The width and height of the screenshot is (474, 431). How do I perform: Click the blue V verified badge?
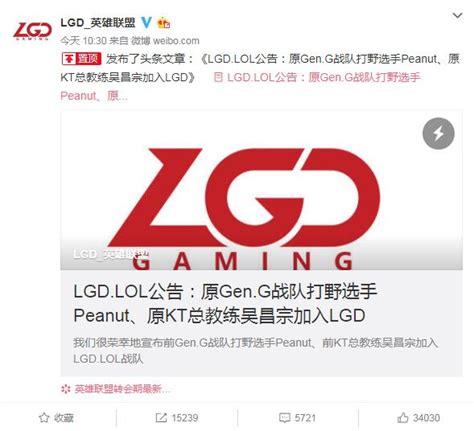146,23
